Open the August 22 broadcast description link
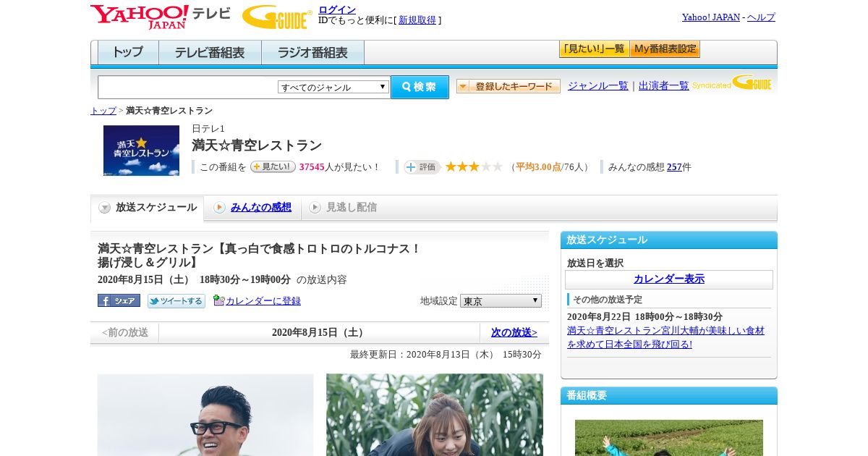Screen dimensions: 868x456 pyautogui.click(x=665, y=337)
